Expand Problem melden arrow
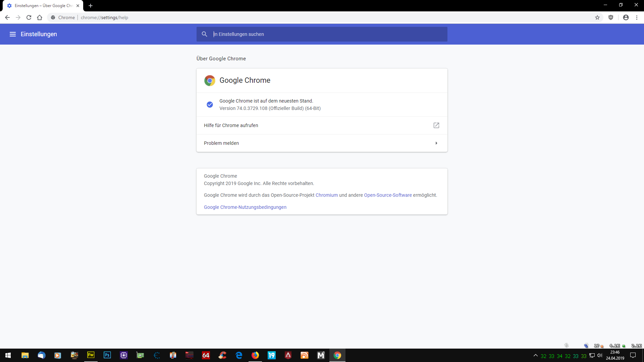 436,143
